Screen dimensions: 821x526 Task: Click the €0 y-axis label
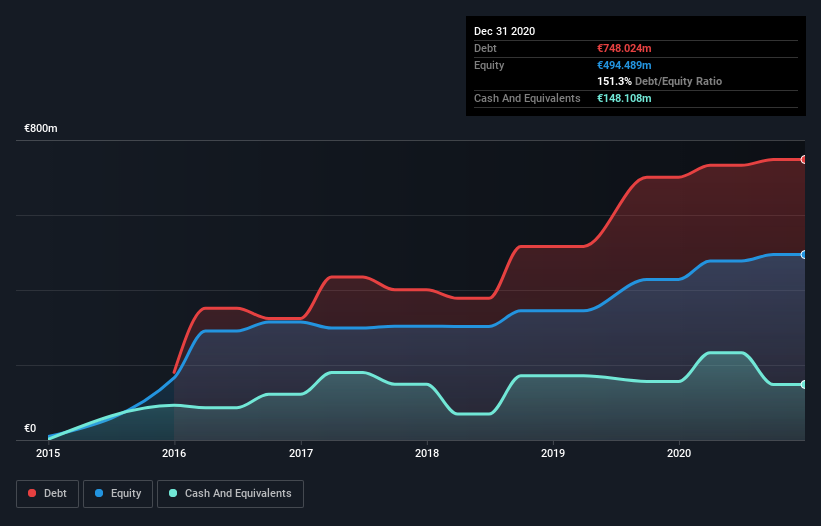pyautogui.click(x=30, y=428)
